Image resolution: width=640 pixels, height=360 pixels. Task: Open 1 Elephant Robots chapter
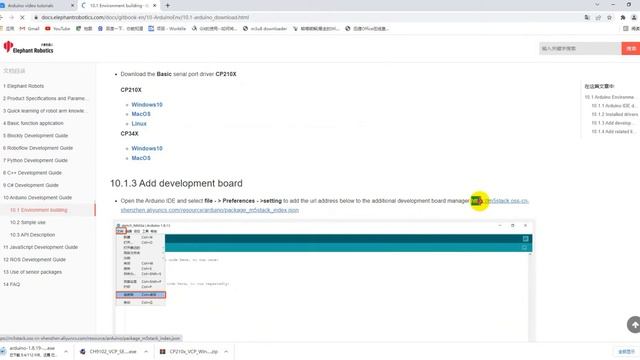(x=23, y=86)
